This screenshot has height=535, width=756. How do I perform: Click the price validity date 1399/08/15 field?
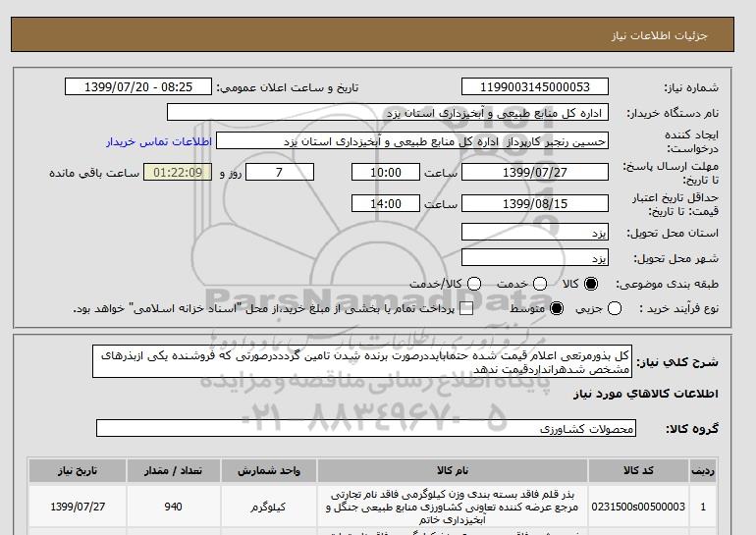[x=535, y=203]
